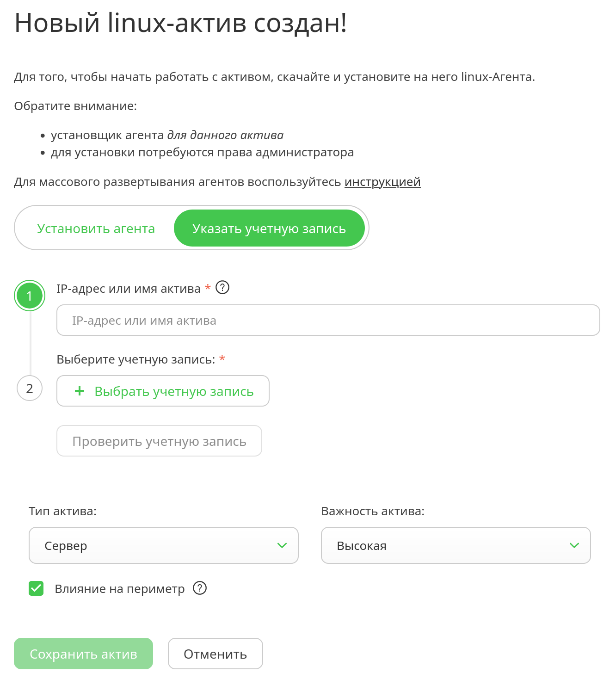Click the green plus icon
Screen dimensions: 616x679
pos(80,391)
